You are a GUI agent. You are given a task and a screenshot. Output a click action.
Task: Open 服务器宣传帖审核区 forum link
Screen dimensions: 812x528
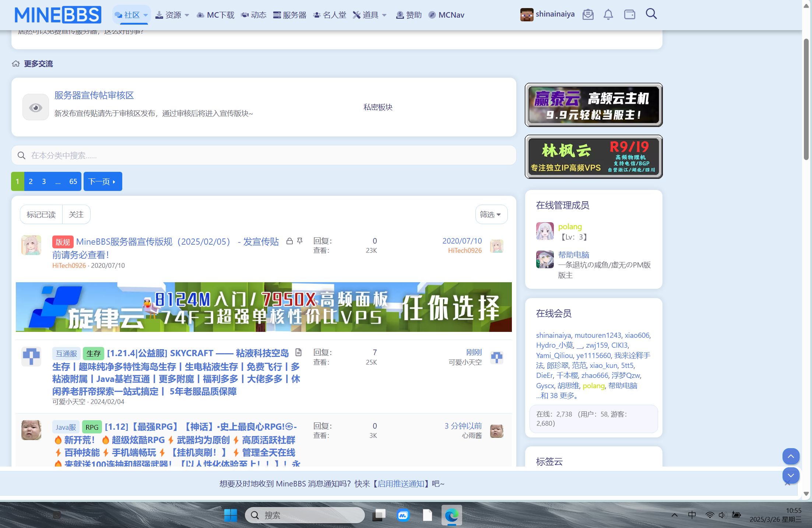[94, 95]
